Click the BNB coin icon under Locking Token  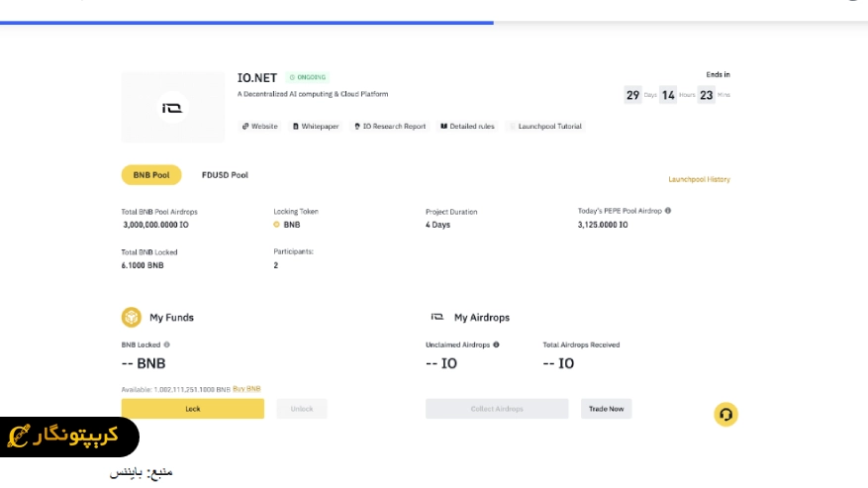[x=277, y=225]
